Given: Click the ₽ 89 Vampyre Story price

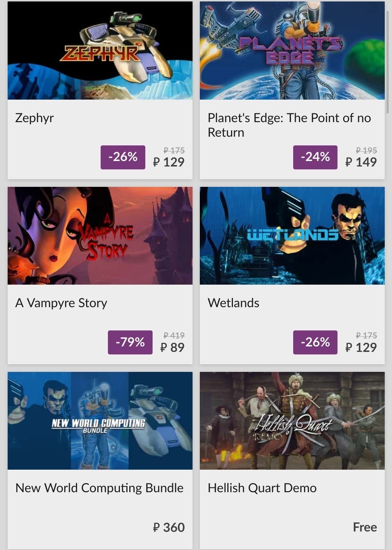Looking at the screenshot, I should tap(172, 348).
